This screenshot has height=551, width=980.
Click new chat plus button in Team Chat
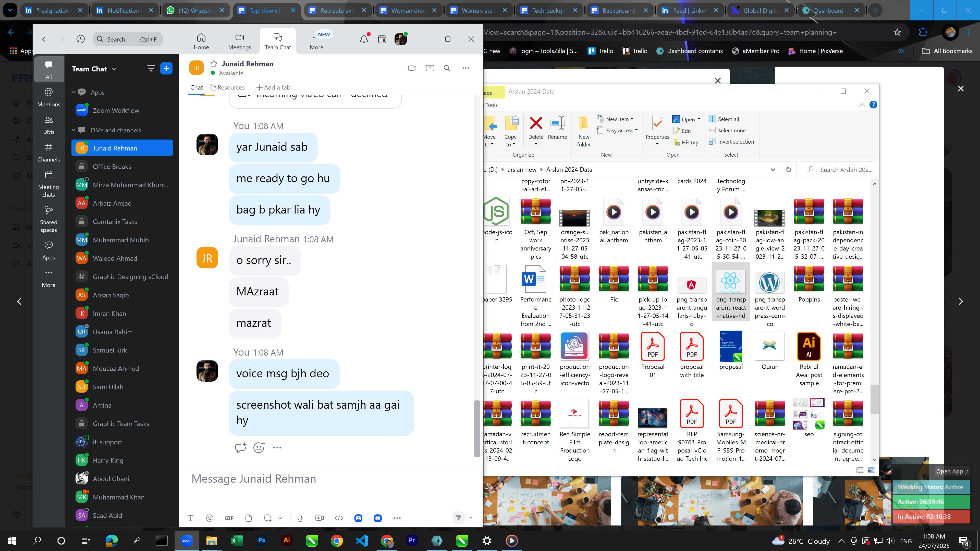[166, 68]
